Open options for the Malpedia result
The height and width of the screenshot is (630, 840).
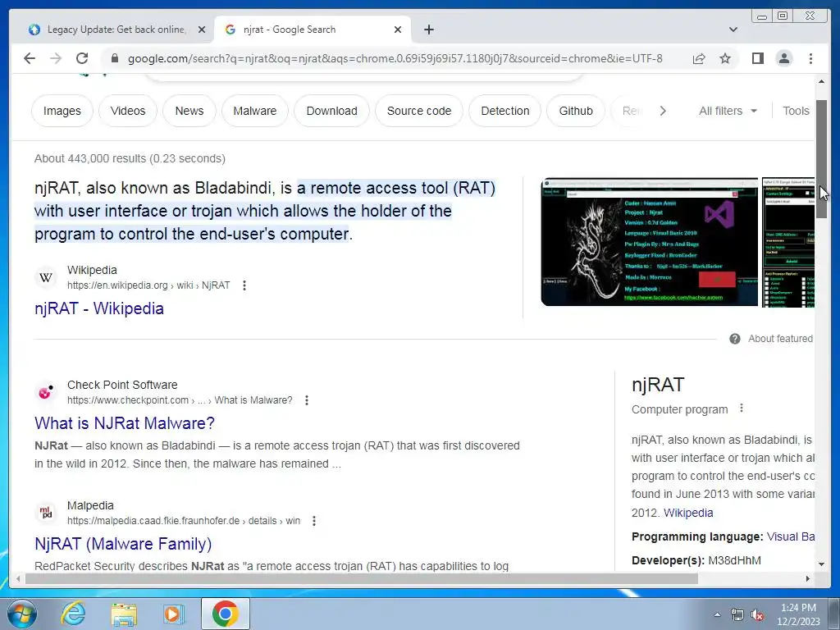314,521
